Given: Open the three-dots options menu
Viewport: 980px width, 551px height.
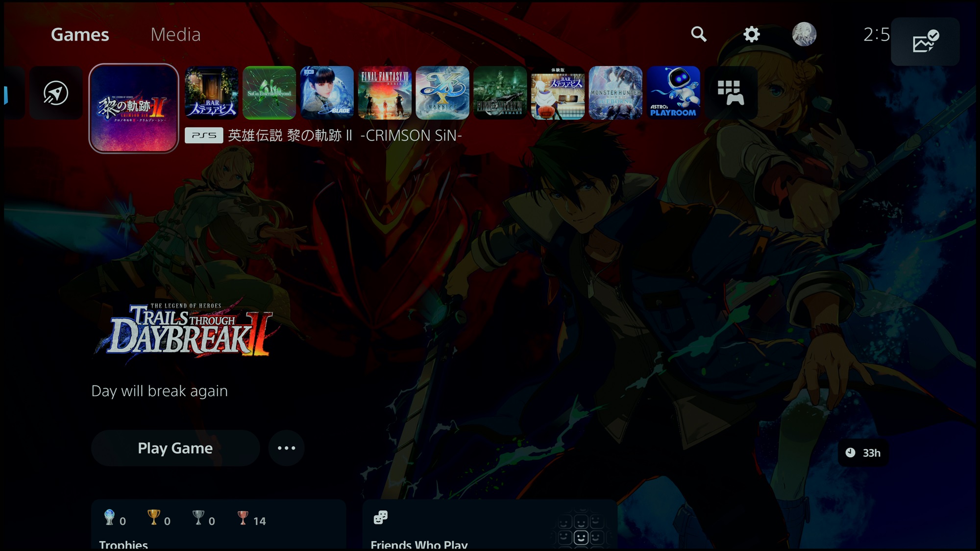Looking at the screenshot, I should click(x=287, y=448).
